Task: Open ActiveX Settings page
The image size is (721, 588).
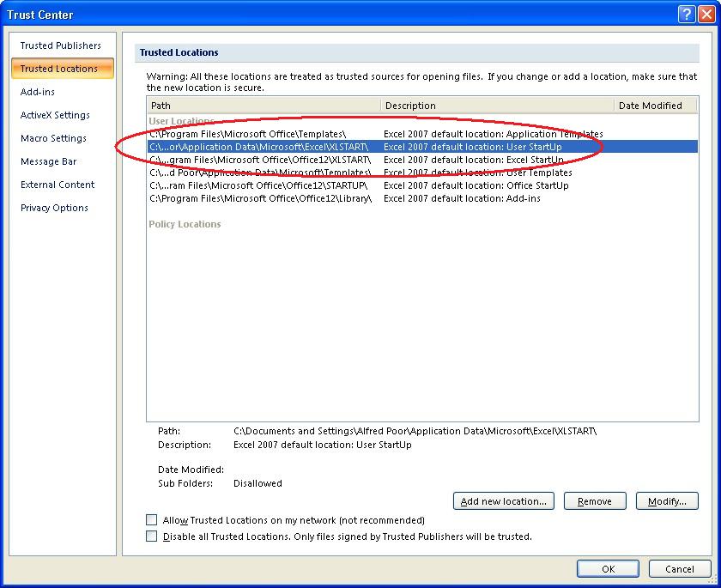Action: pyautogui.click(x=55, y=115)
